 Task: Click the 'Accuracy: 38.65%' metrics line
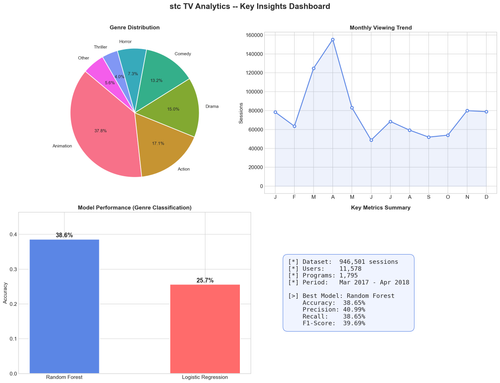[334, 303]
